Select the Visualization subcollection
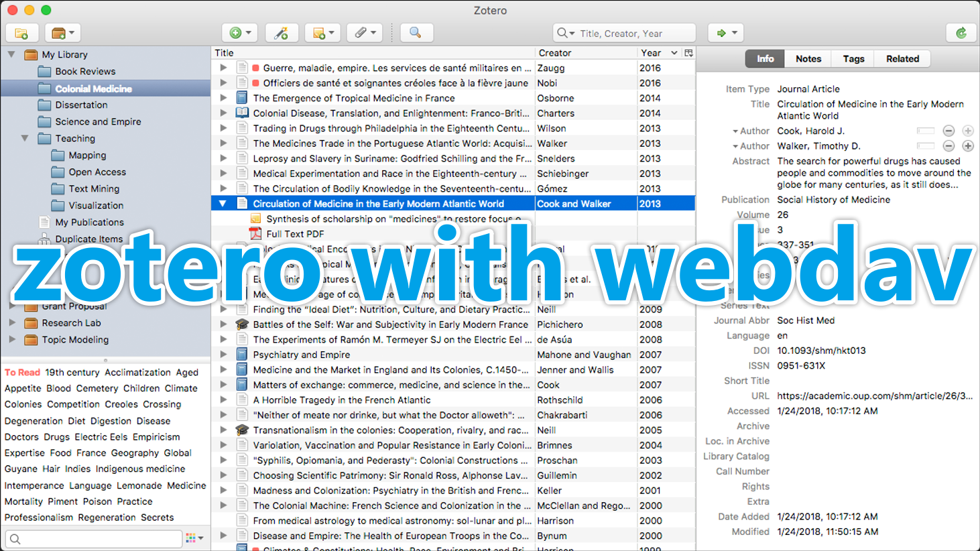The height and width of the screenshot is (551, 980). pyautogui.click(x=96, y=205)
